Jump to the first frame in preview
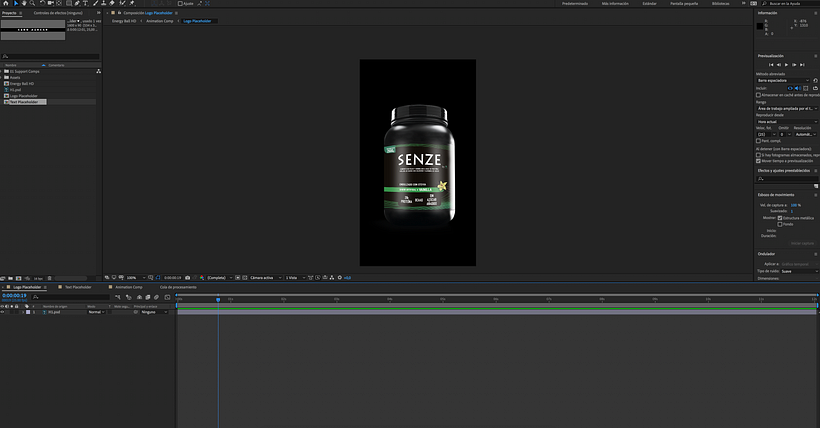The width and height of the screenshot is (820, 428). tap(771, 65)
